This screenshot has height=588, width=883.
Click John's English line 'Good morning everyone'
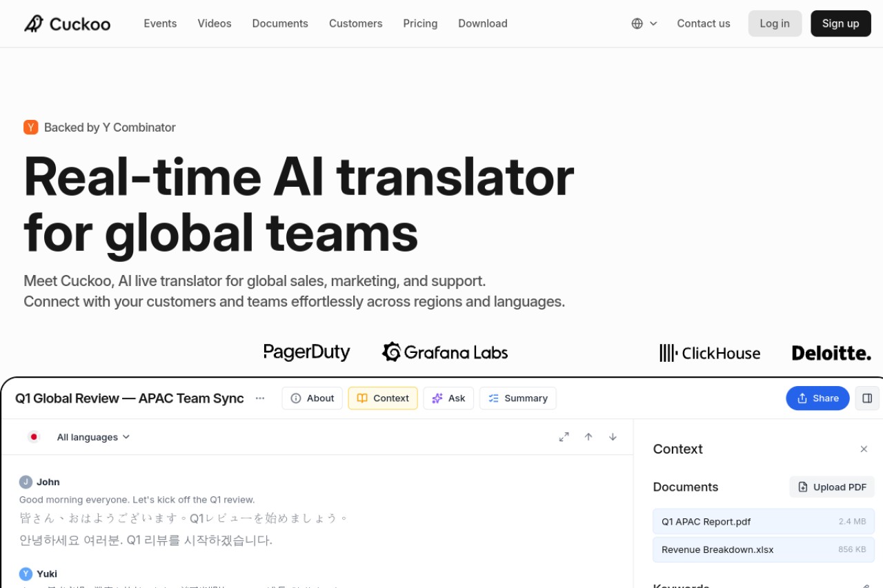[137, 500]
